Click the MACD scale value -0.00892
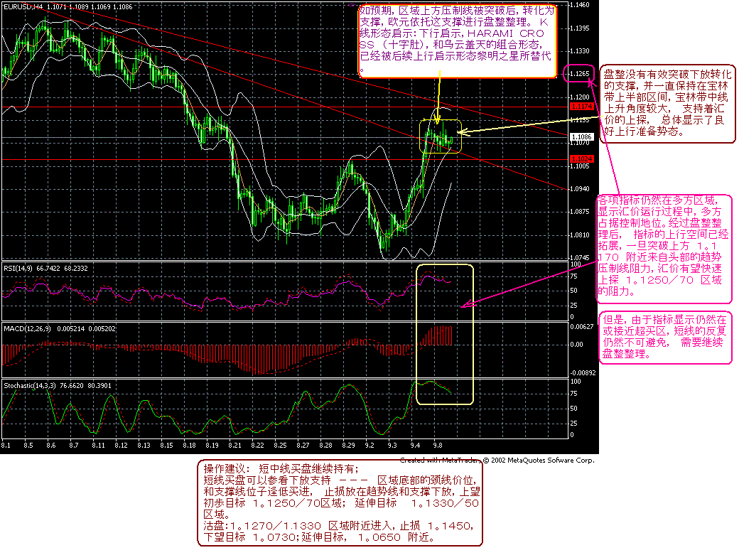The width and height of the screenshot is (739, 560). [583, 373]
